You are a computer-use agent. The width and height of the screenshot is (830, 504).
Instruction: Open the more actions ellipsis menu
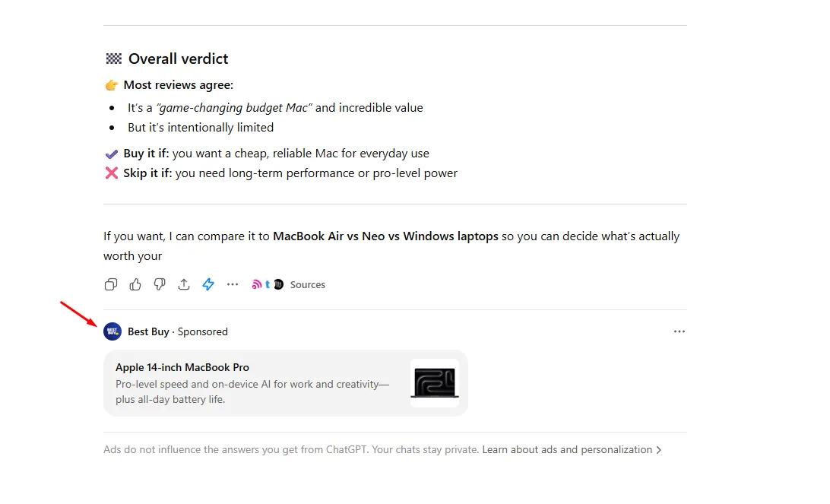tap(233, 284)
